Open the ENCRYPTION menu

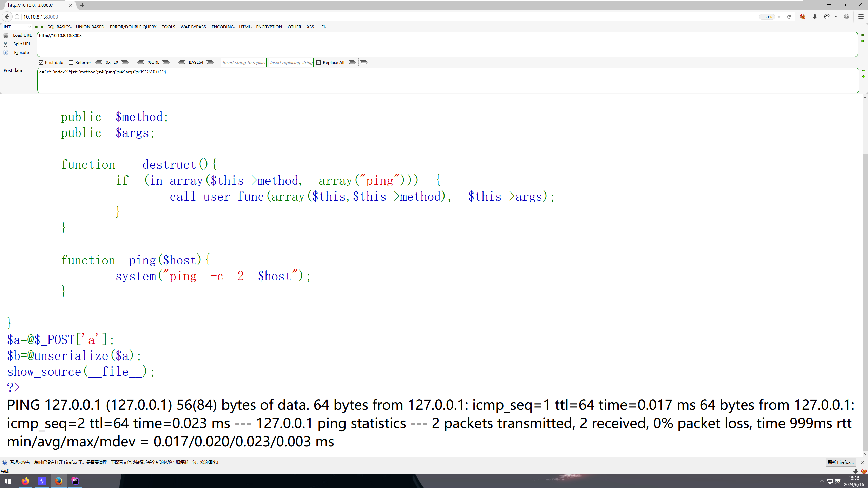[x=270, y=27]
